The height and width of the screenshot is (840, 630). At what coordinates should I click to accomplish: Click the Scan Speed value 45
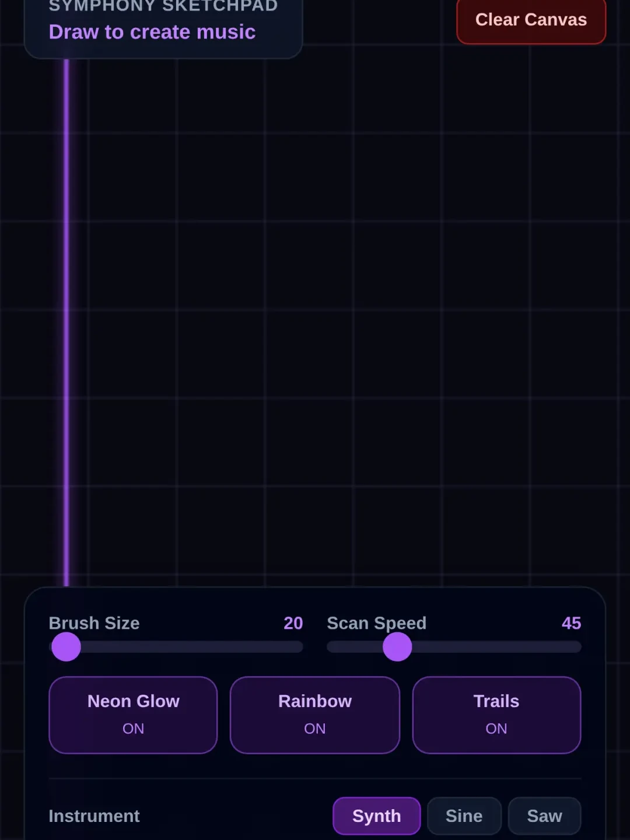point(571,623)
